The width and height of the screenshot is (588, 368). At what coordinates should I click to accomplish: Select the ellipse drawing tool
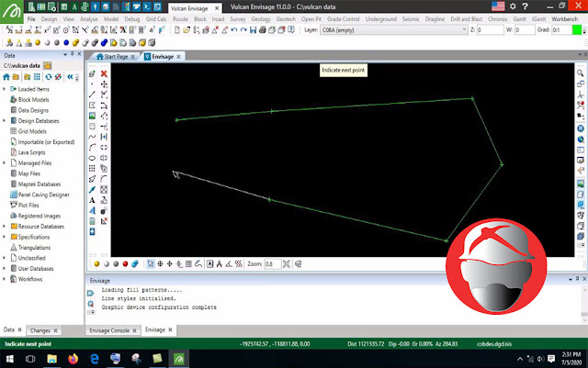(x=92, y=158)
